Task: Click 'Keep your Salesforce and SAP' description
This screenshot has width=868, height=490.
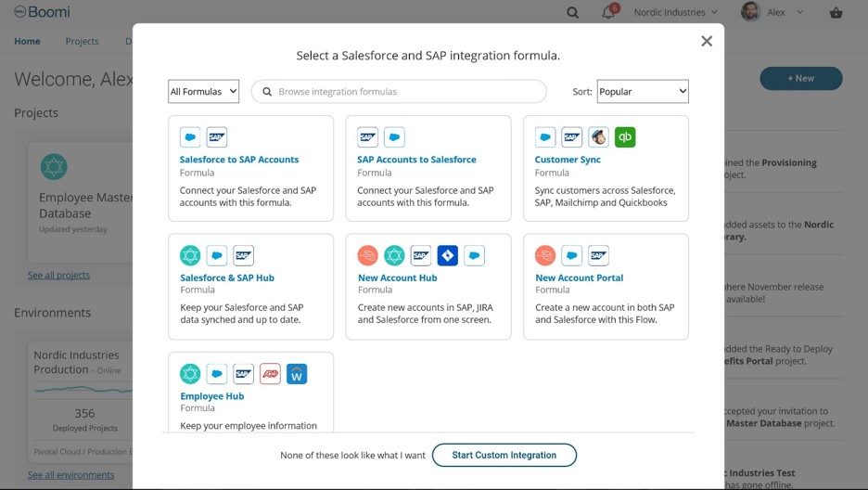Action: (x=241, y=314)
